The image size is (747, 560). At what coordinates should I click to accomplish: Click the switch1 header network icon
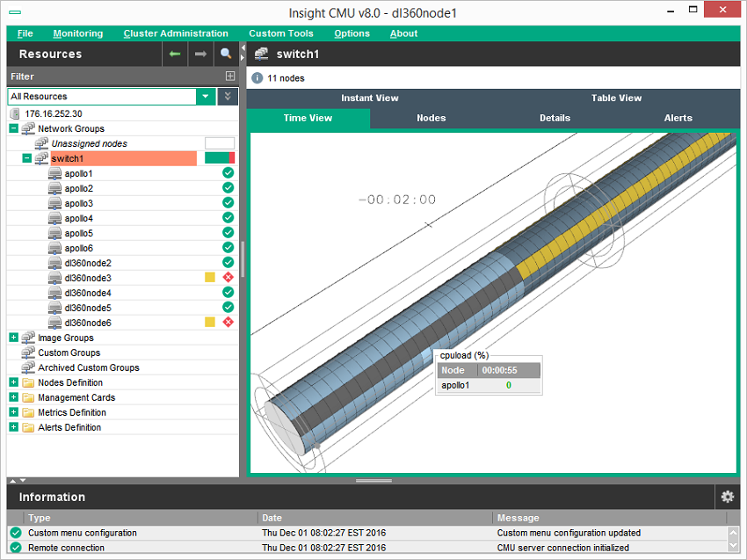pyautogui.click(x=261, y=54)
